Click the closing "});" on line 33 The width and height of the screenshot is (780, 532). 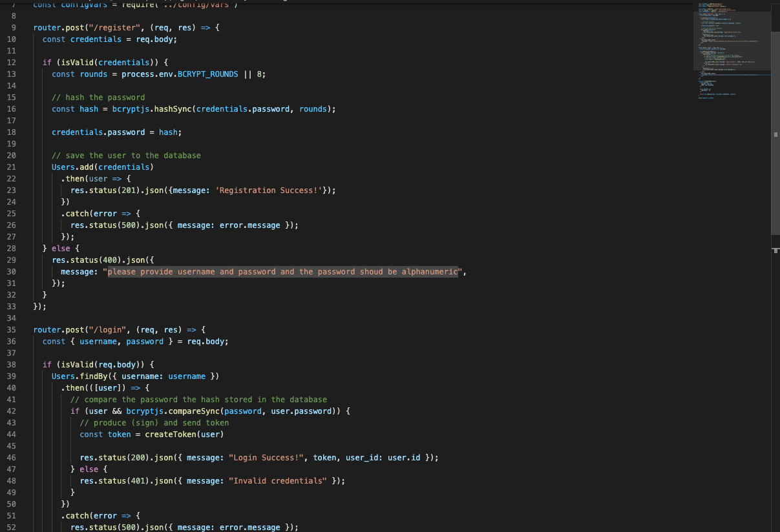40,307
